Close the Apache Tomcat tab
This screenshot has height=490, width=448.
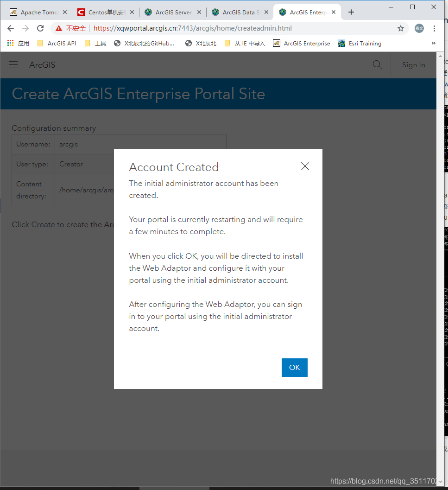[x=65, y=12]
